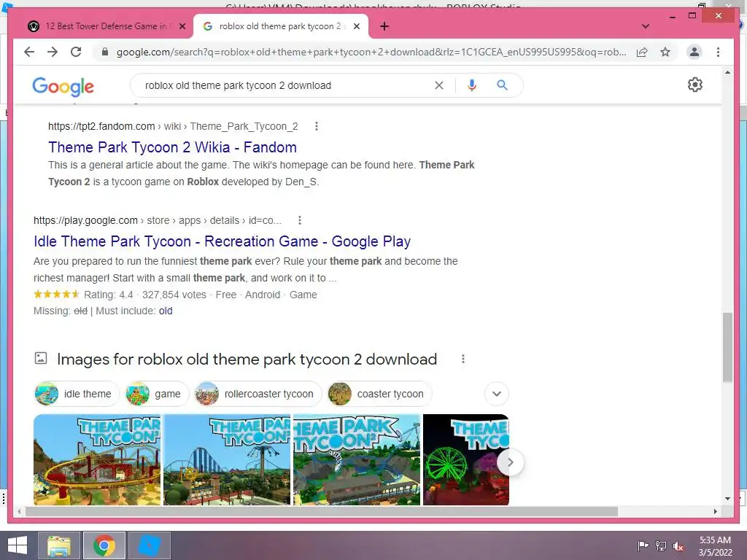Open the Chrome profile avatar menu
The image size is (747, 560).
pos(694,52)
